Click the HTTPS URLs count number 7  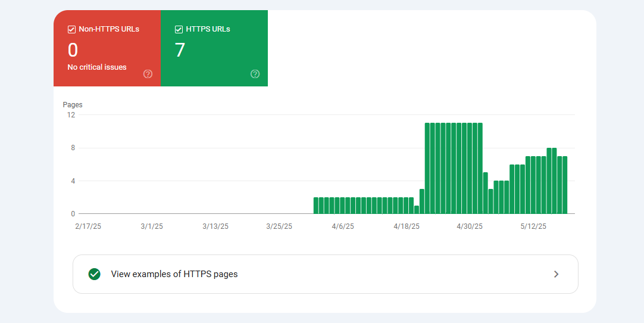click(x=180, y=50)
